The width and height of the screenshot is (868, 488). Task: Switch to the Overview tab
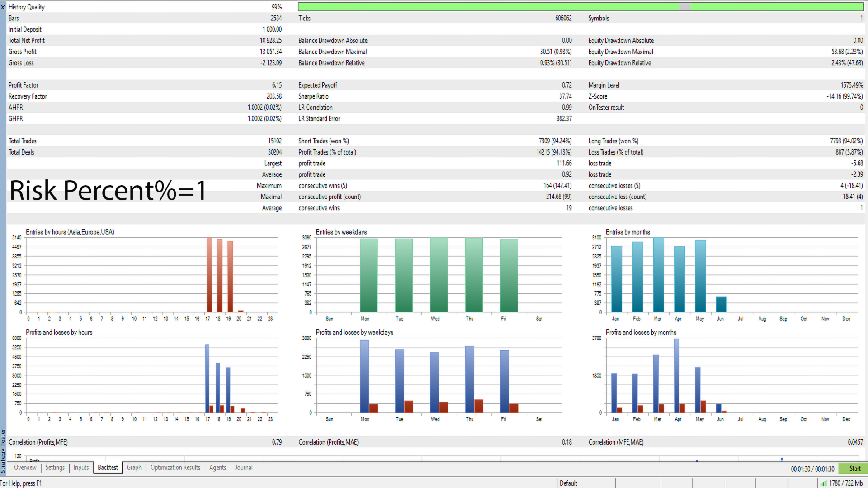point(25,468)
